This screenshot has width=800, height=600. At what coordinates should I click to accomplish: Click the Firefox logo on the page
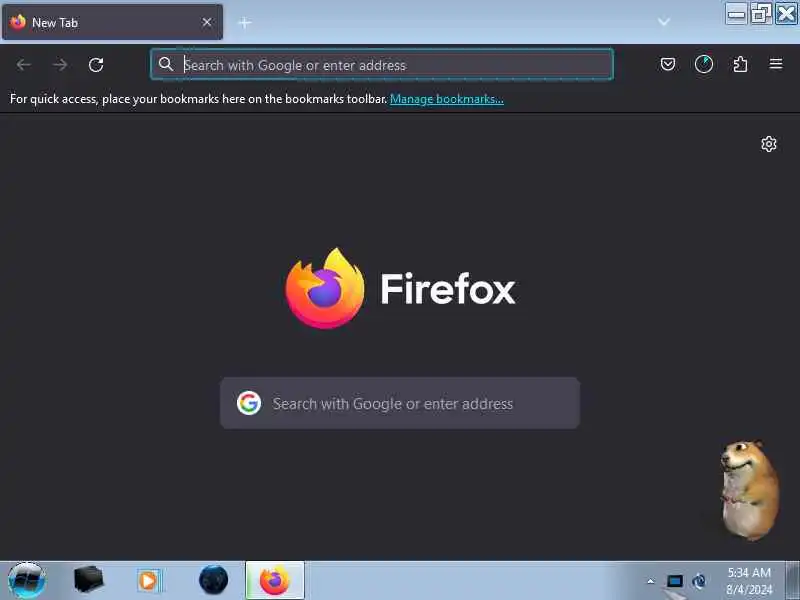(325, 288)
